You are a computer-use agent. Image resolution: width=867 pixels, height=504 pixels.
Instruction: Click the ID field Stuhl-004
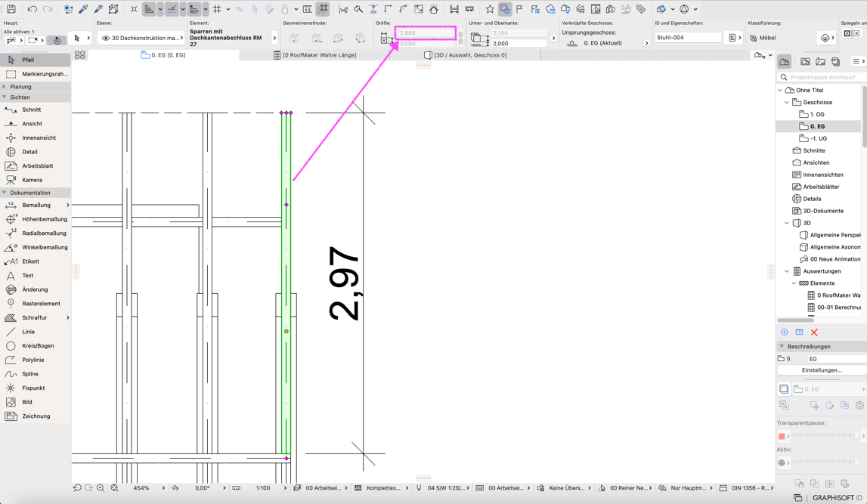click(689, 38)
